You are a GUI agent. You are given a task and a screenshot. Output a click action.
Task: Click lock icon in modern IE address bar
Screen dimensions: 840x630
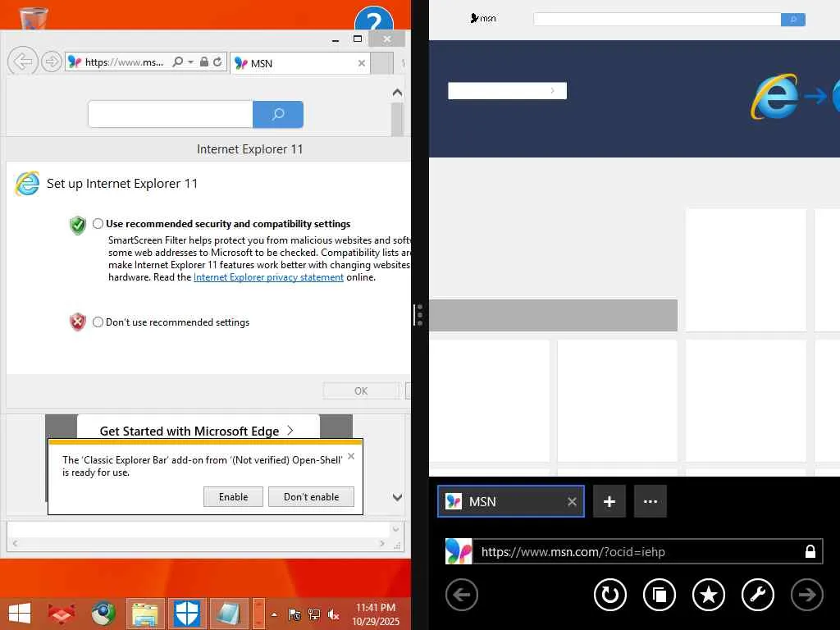pos(810,552)
